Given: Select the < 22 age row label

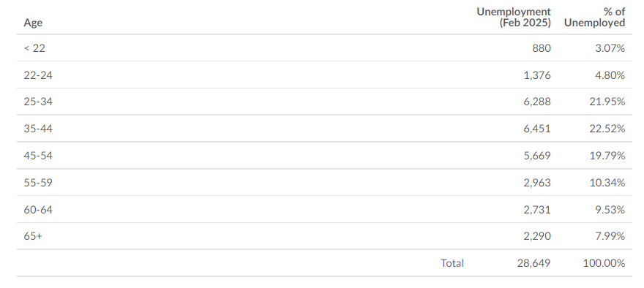Looking at the screenshot, I should tap(34, 48).
